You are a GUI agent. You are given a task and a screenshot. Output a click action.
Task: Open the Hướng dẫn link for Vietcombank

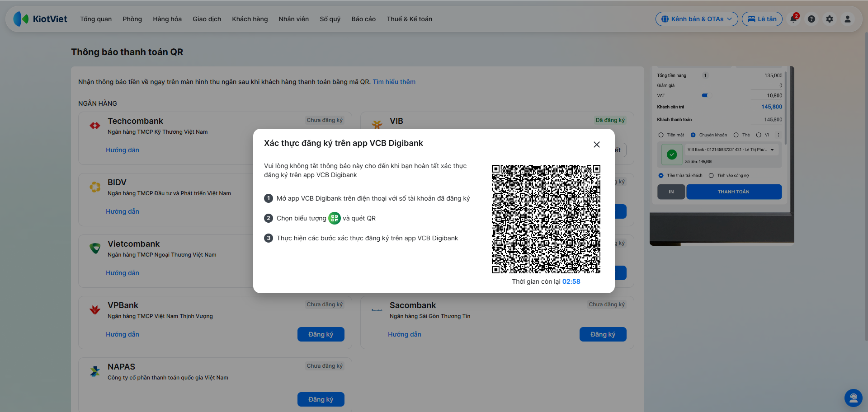(x=123, y=273)
